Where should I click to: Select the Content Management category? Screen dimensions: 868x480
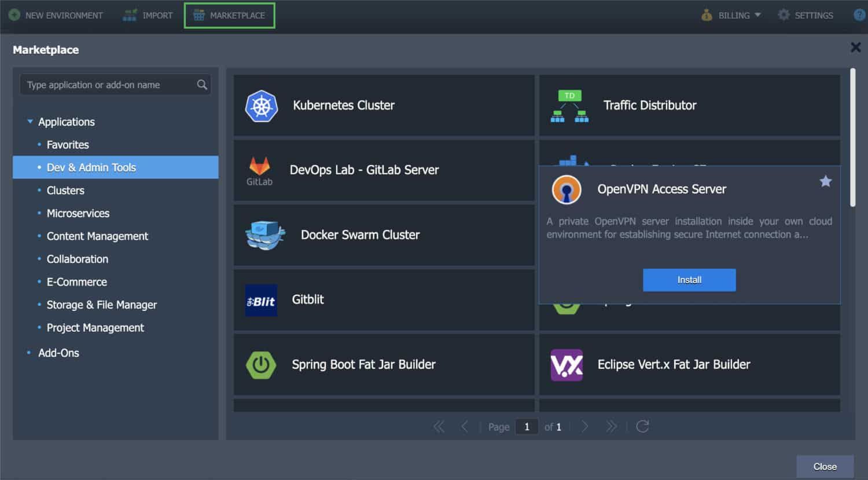coord(97,236)
